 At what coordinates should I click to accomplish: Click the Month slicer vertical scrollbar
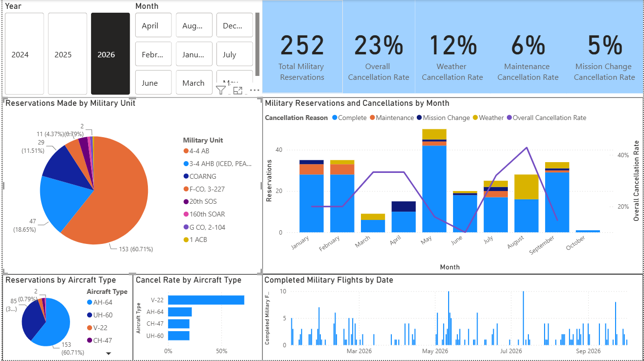click(257, 44)
